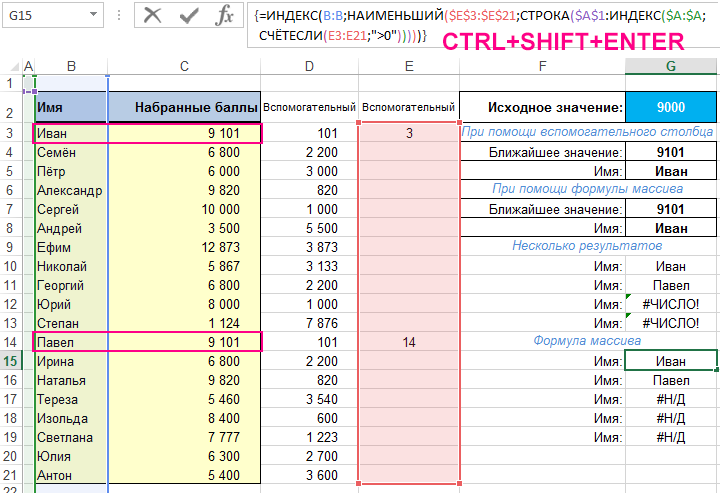Select cell with name Изольда
The height and width of the screenshot is (493, 720).
click(x=71, y=418)
